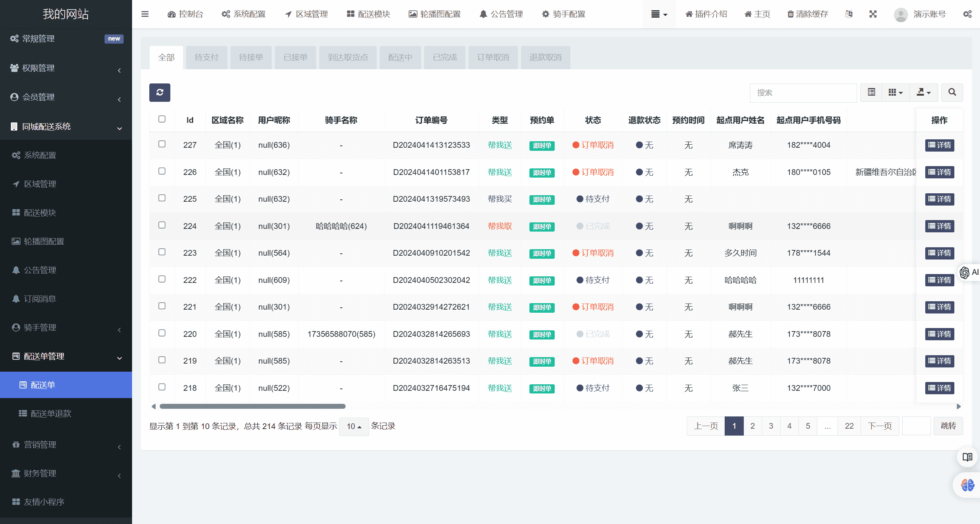Open 区域管理 in the sidebar
The height and width of the screenshot is (524, 980).
pyautogui.click(x=66, y=184)
